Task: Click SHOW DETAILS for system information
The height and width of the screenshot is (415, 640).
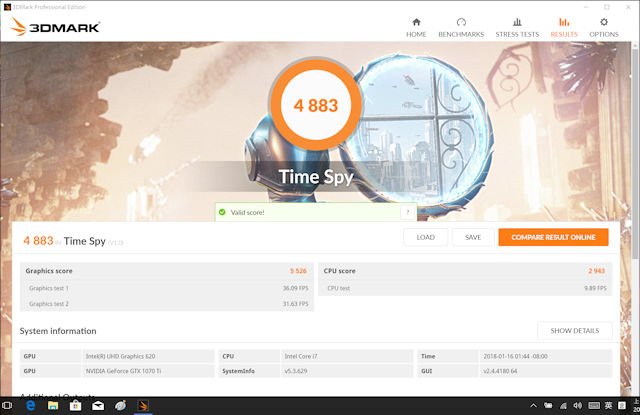Action: pos(575,331)
